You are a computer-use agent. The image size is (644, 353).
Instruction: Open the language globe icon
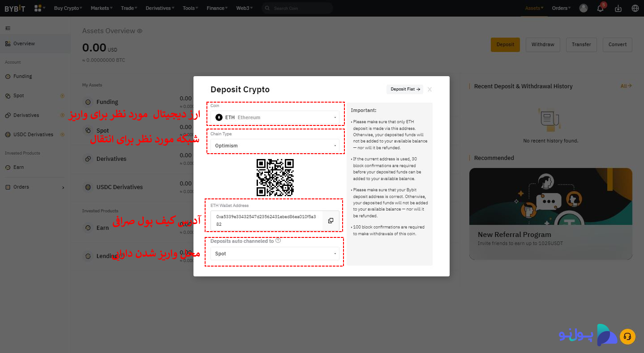635,8
